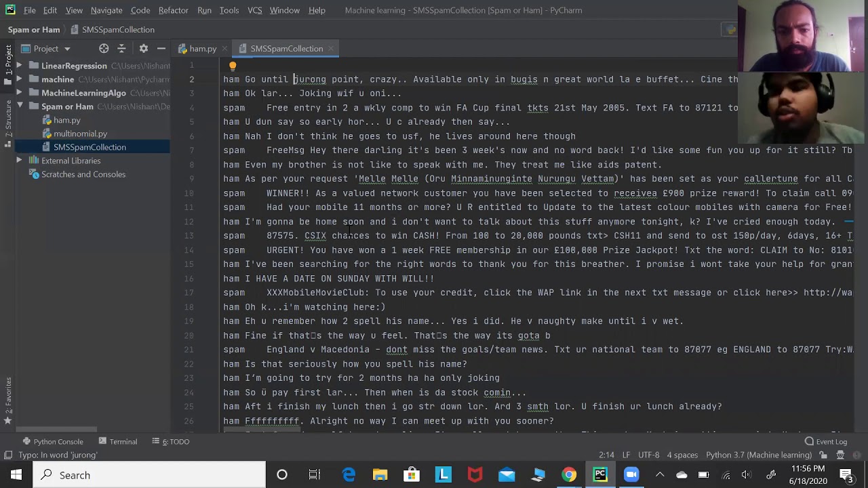Screen dimensions: 868x488
Task: Open the 2: Favorites side tool tab
Action: click(8, 401)
